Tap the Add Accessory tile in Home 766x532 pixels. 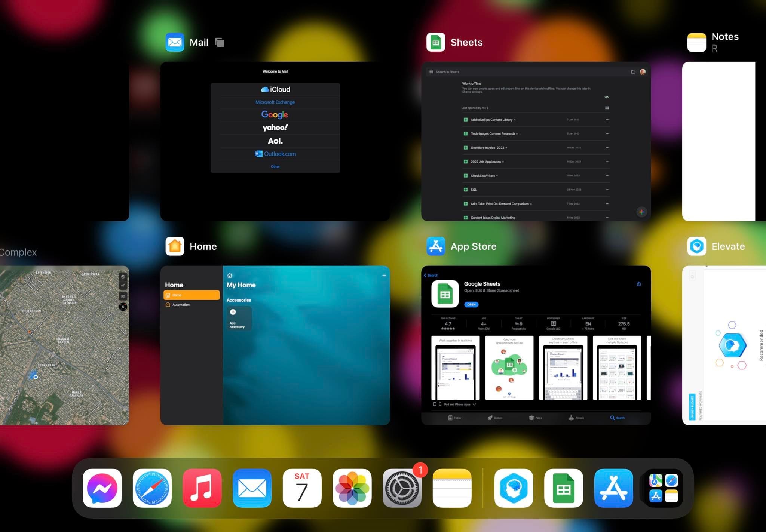[239, 318]
